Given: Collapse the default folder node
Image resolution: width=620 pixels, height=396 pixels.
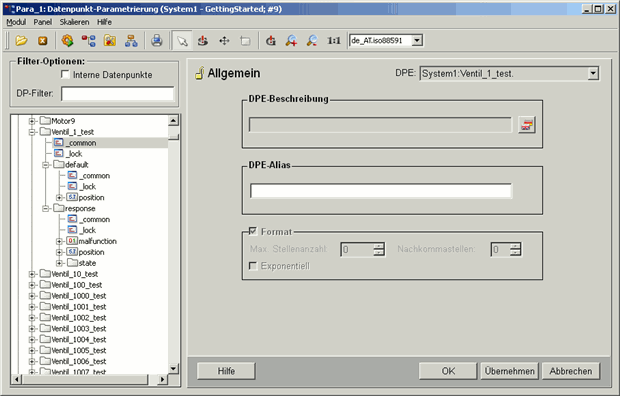Looking at the screenshot, I should [46, 165].
